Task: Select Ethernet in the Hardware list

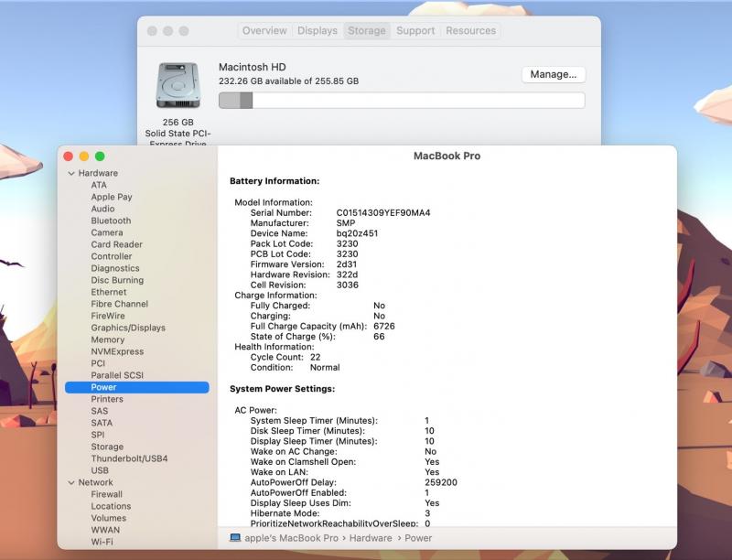Action: coord(109,292)
